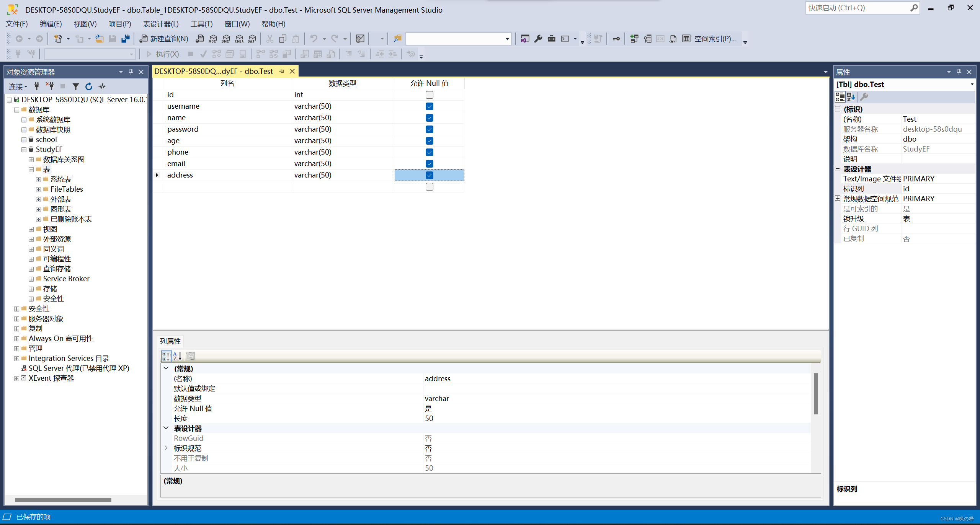Open the 表设计器(L) menu
Image resolution: width=980 pixels, height=525 pixels.
click(160, 24)
